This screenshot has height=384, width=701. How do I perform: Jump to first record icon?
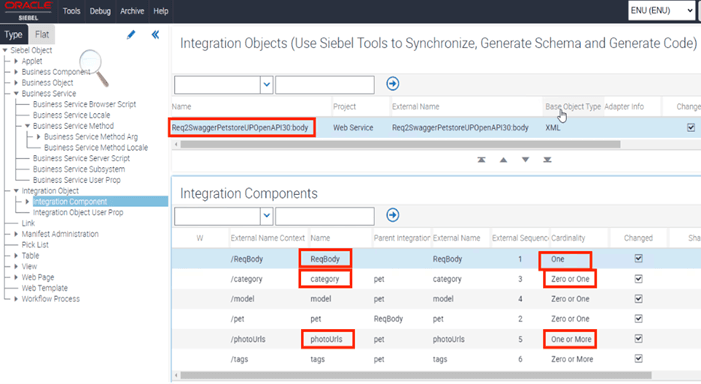point(481,160)
